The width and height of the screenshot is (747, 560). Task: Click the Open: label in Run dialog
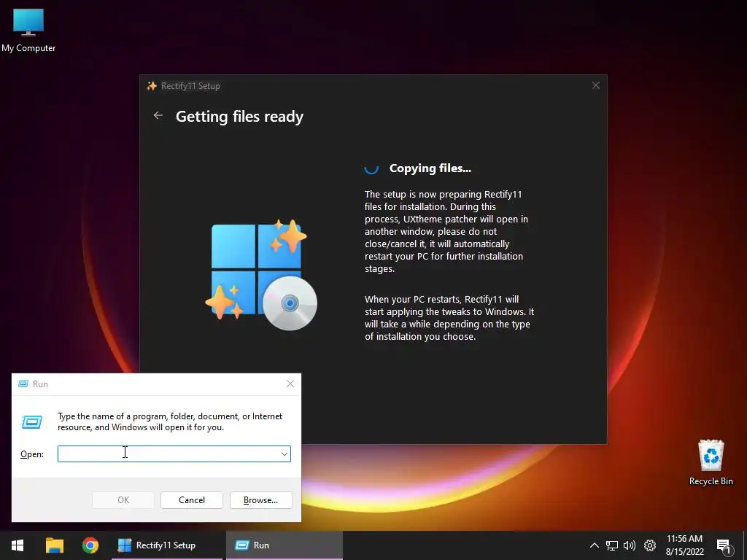32,454
